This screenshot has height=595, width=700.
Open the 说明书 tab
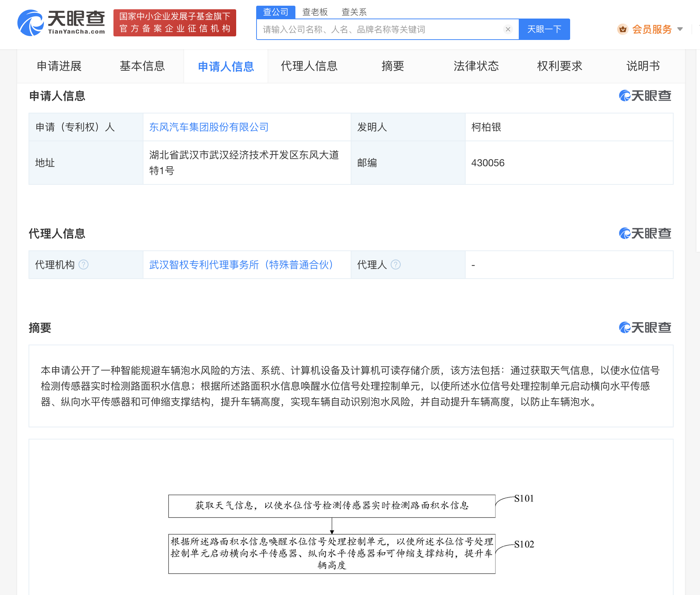click(643, 66)
